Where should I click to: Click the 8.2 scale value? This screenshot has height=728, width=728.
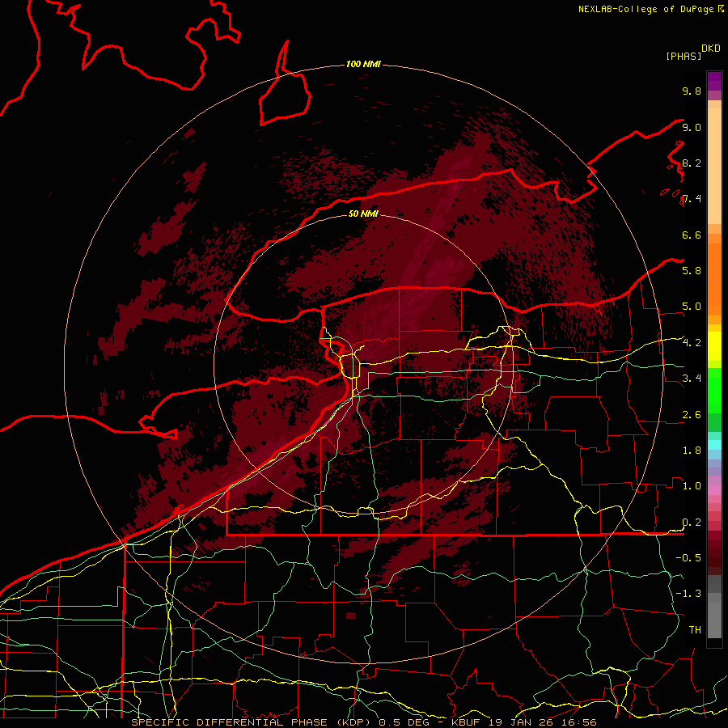(692, 163)
